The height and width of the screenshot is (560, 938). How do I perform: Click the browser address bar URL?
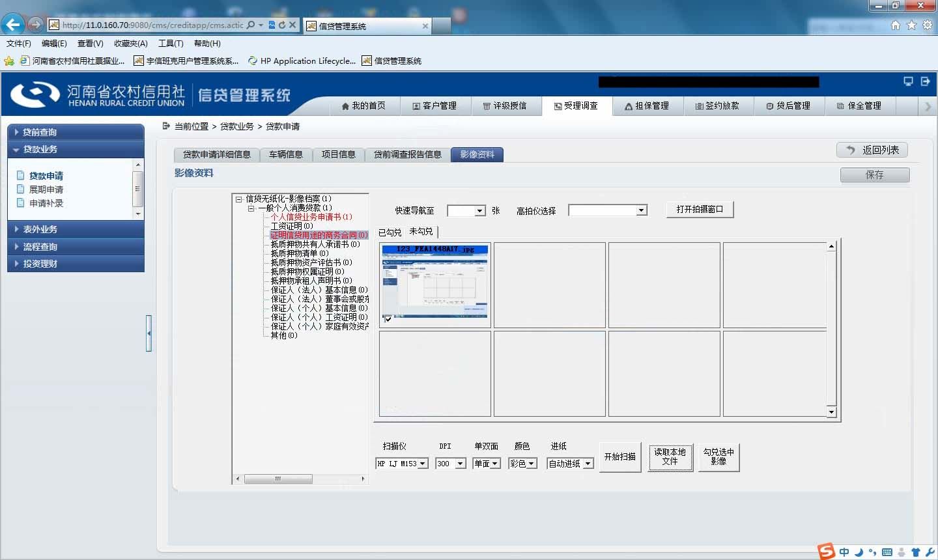coord(153,25)
